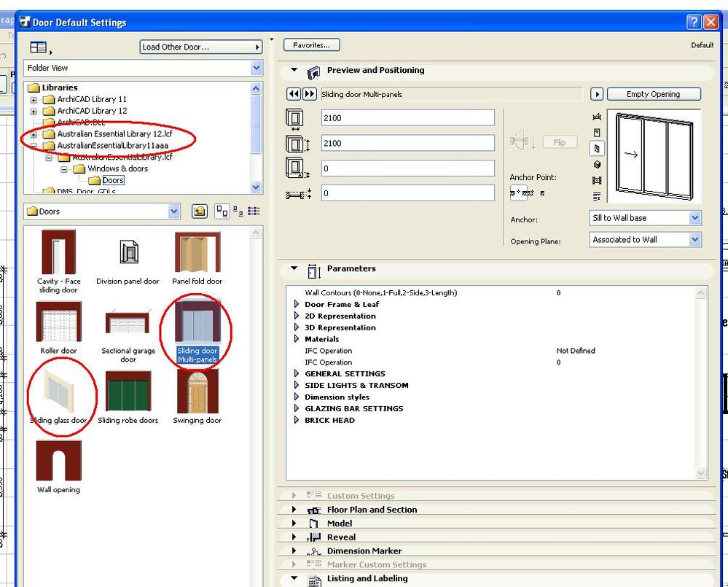
Task: Click library tree scrollbar down arrow
Action: [x=256, y=187]
